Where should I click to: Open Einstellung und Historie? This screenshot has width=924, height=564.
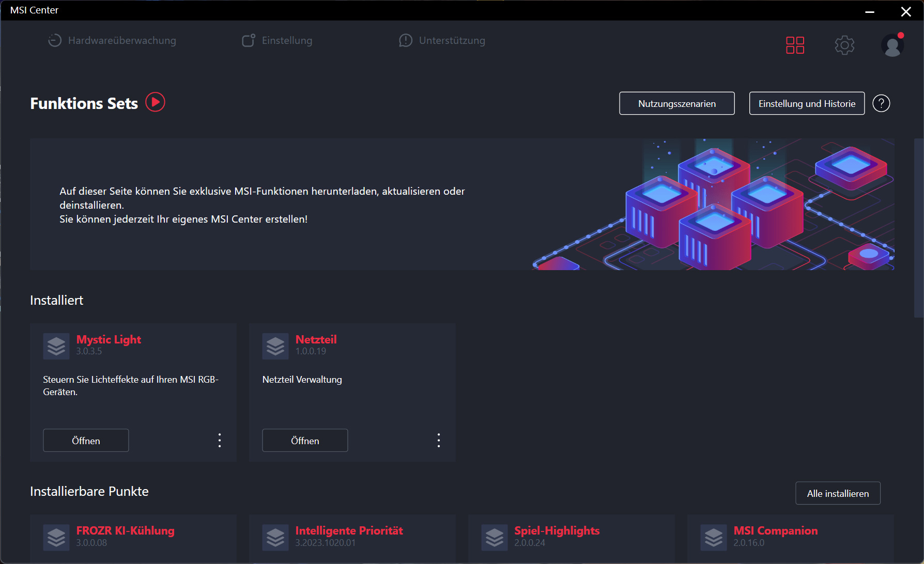click(x=807, y=103)
